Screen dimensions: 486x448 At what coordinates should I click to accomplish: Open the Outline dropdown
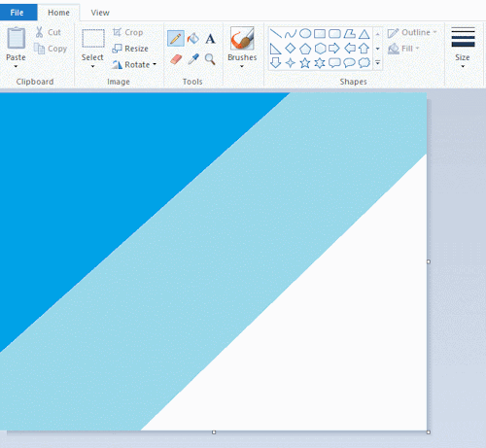[434, 32]
